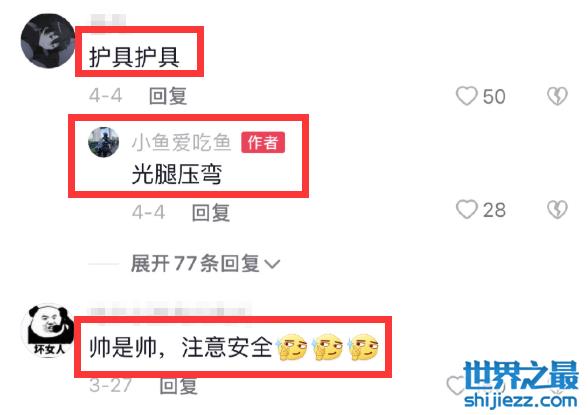Click the red 作者 badge
Image resolution: width=588 pixels, height=415 pixels.
(x=263, y=142)
